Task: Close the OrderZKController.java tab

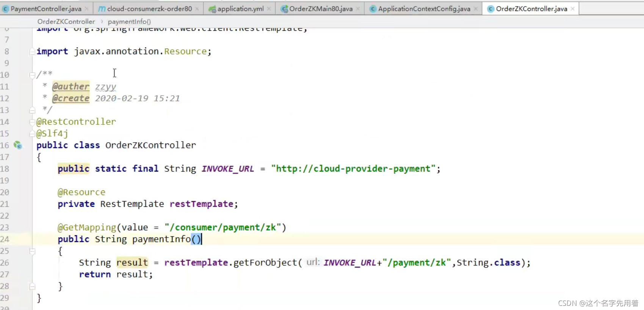Action: click(573, 9)
